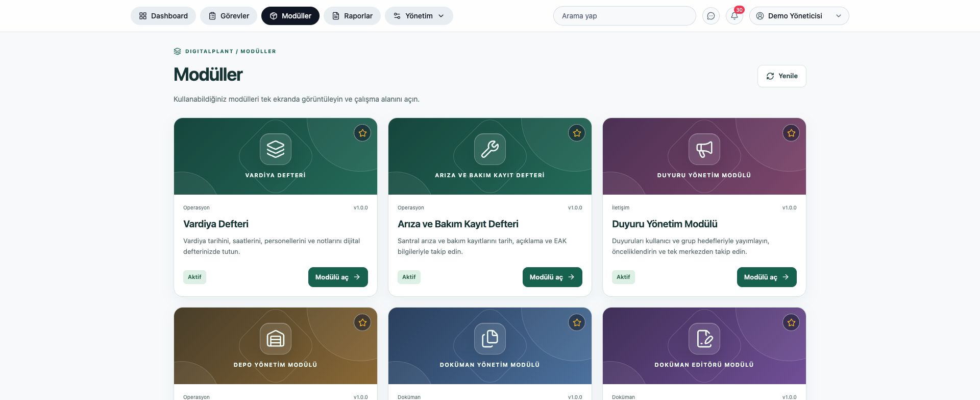
Task: Click the Doküman Editörü edit-file icon
Action: 704,339
